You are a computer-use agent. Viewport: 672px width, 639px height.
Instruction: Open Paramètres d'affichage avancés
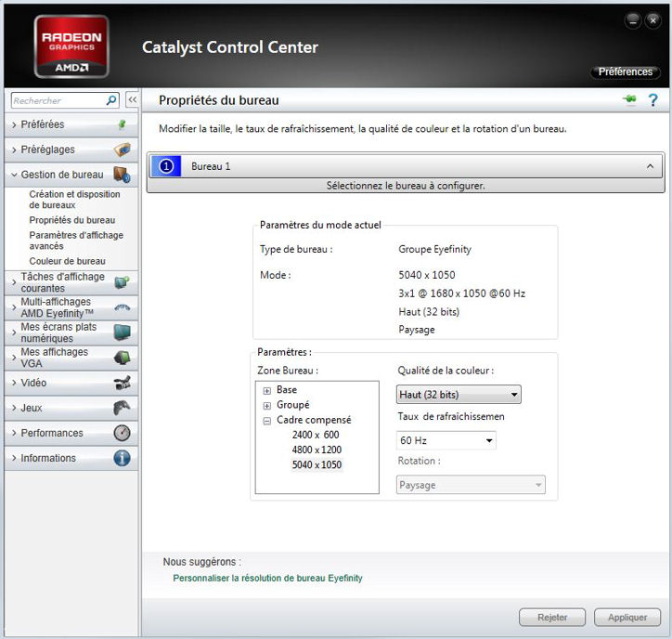click(76, 241)
